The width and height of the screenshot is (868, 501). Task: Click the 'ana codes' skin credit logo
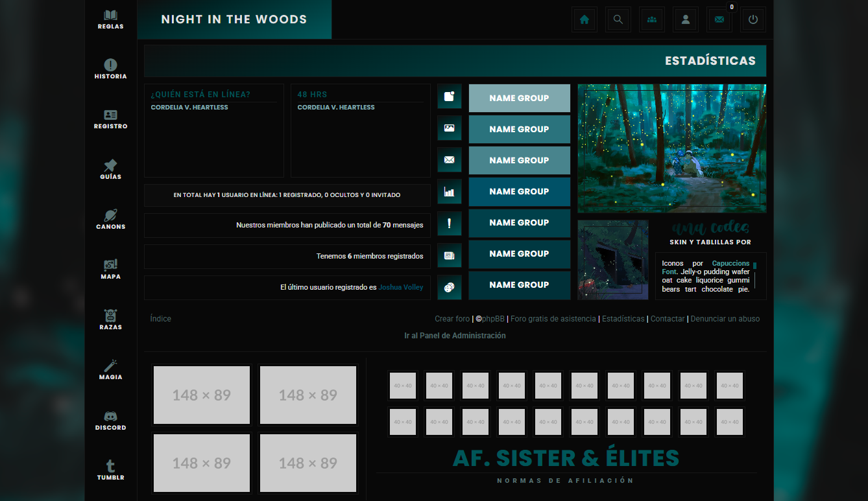[x=710, y=228]
